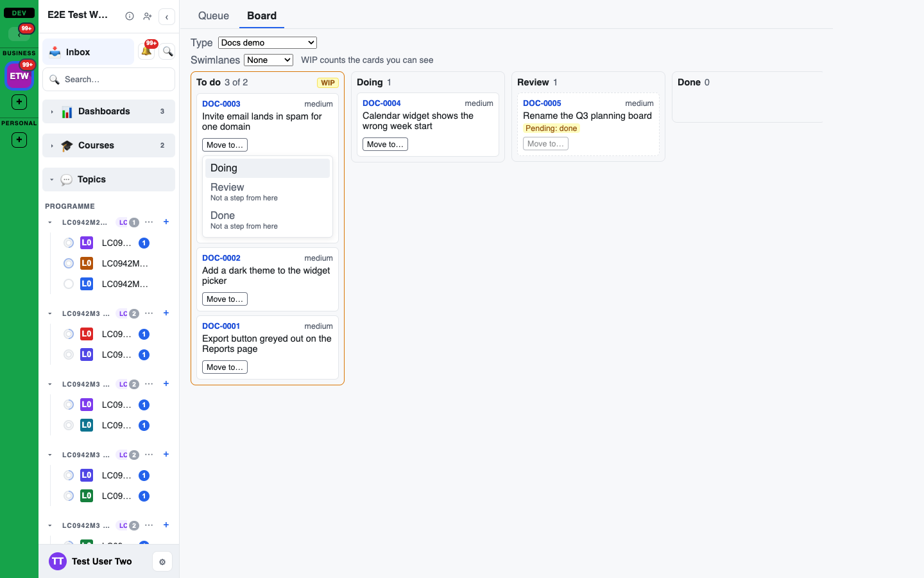Image resolution: width=924 pixels, height=578 pixels.
Task: Click the Move to… button on DOC-0003
Action: point(225,145)
